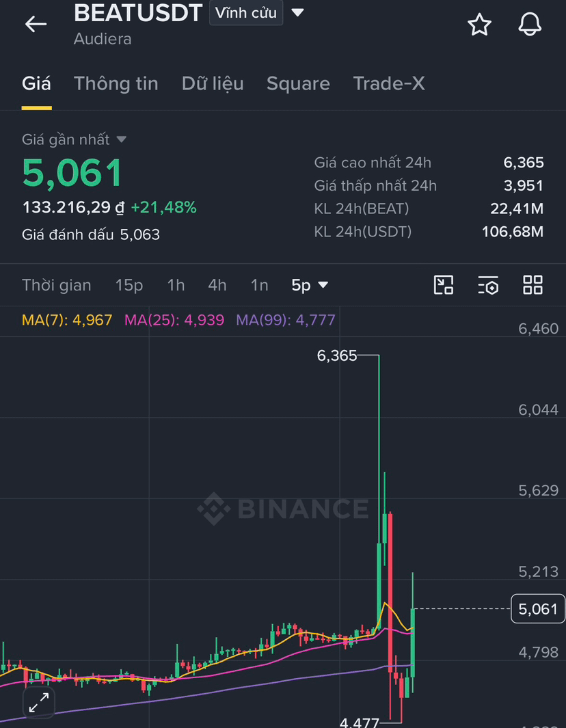Screen dimensions: 566x728
Task: Open Vĩnh cửu contract selector
Action: point(246,12)
